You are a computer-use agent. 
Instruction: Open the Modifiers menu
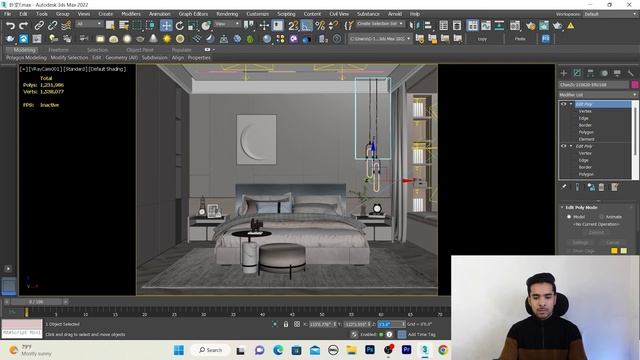(x=131, y=14)
